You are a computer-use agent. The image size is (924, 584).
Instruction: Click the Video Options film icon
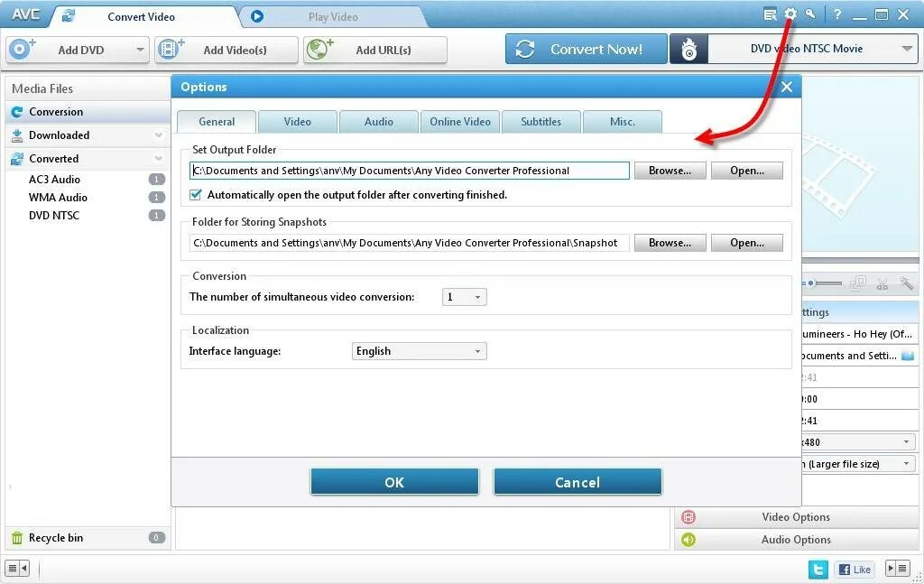click(x=688, y=517)
